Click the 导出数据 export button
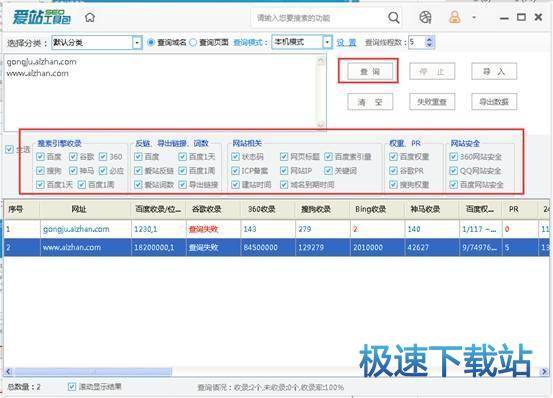Image resolution: width=553 pixels, height=398 pixels. pyautogui.click(x=494, y=102)
